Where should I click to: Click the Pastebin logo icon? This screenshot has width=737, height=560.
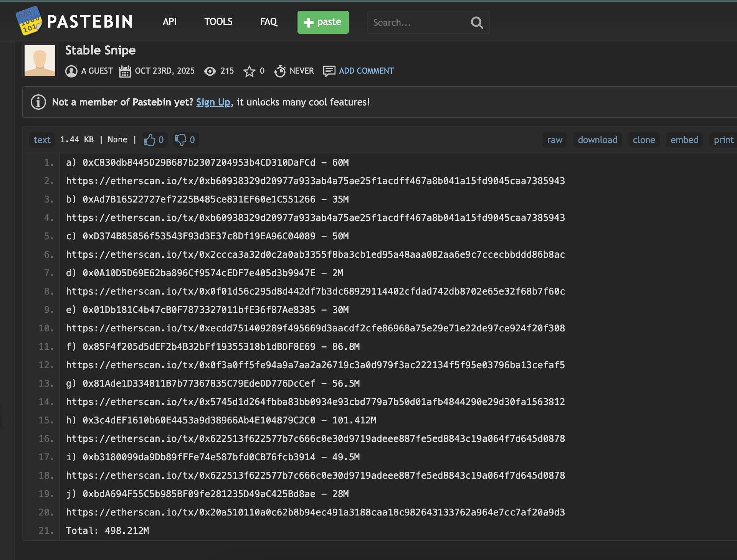coord(29,21)
